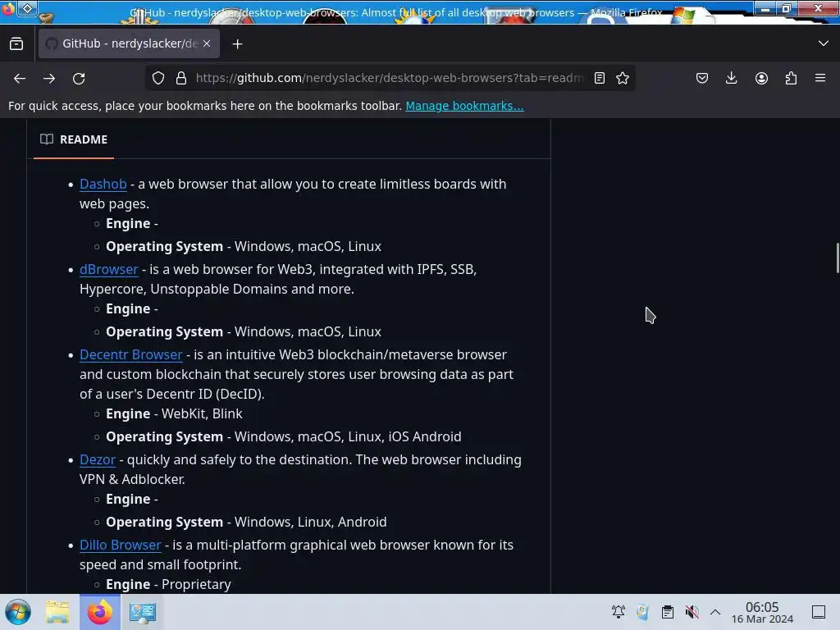Open the extensions puzzle icon
840x630 pixels.
[791, 78]
